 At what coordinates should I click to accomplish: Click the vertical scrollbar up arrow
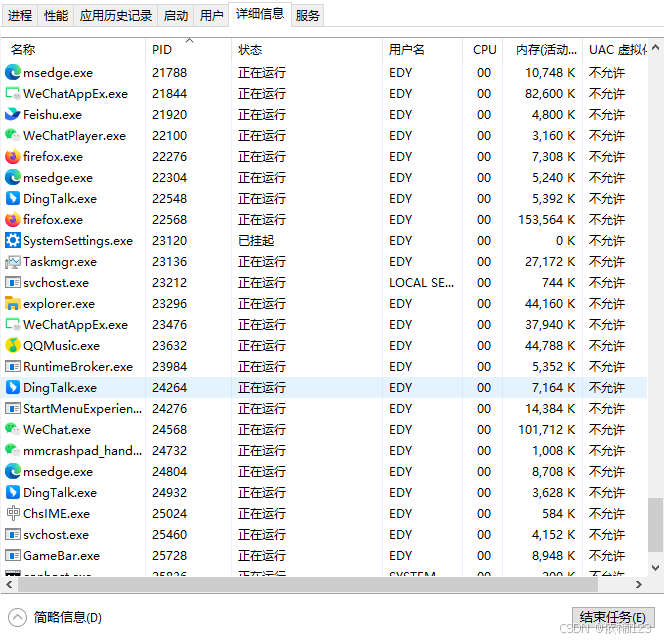coord(656,47)
